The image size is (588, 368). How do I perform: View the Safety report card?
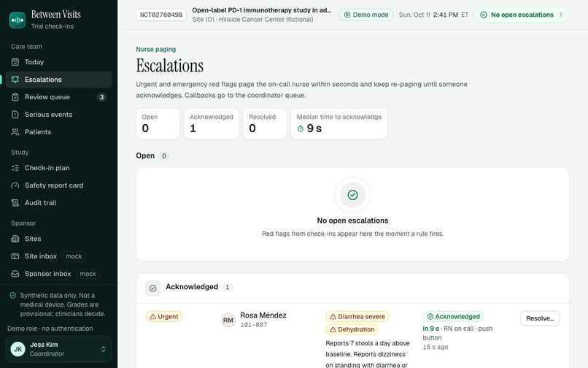(58, 185)
